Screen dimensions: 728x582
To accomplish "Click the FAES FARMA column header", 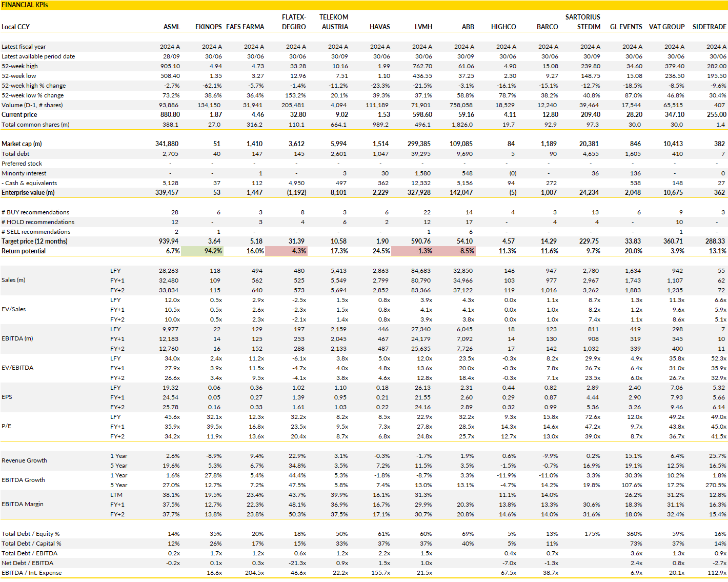I will [x=245, y=27].
